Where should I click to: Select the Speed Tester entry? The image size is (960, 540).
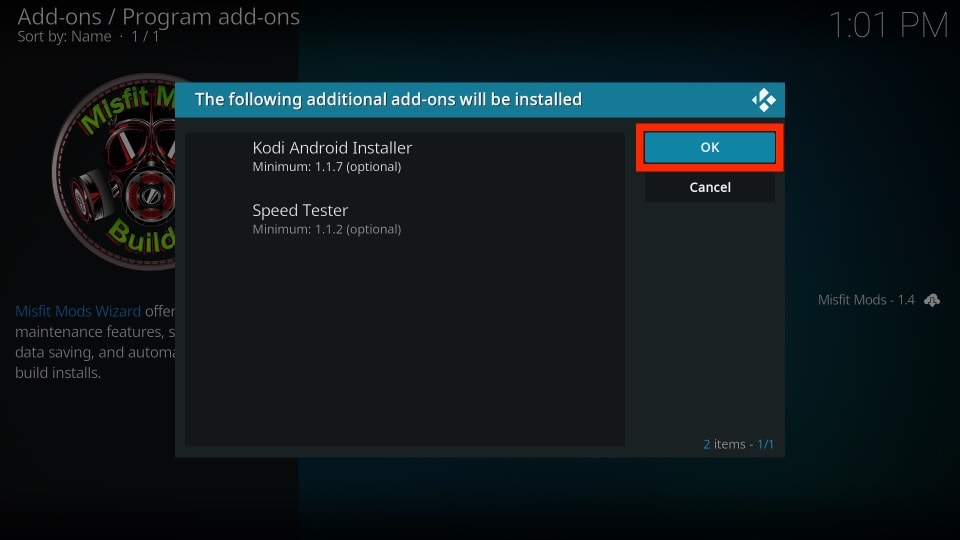point(405,219)
